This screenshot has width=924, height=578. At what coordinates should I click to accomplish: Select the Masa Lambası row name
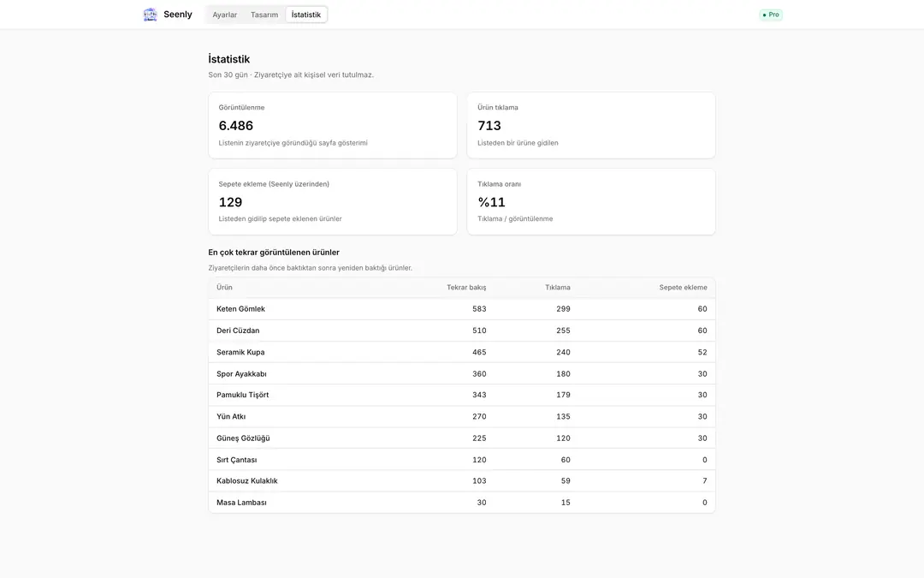(241, 503)
